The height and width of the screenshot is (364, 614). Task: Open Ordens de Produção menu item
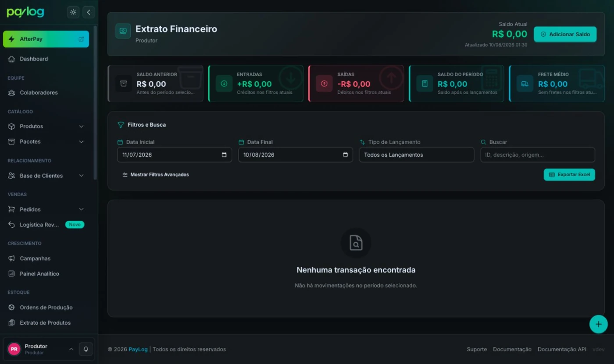46,307
